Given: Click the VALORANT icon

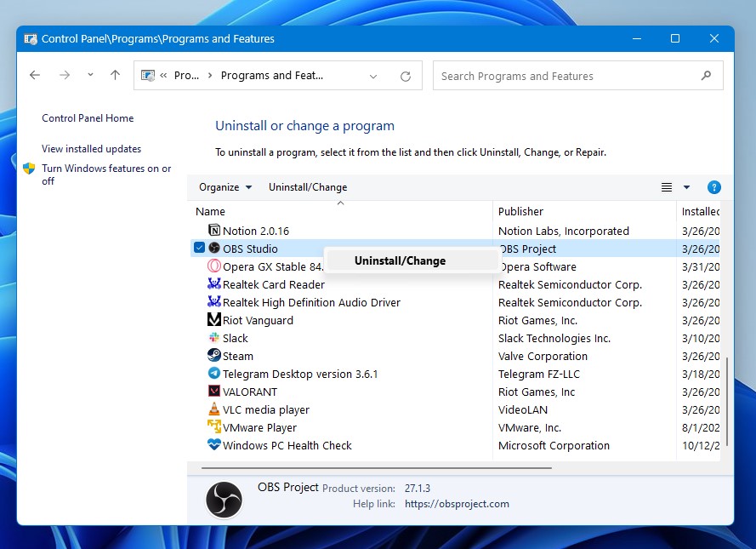Looking at the screenshot, I should (214, 391).
